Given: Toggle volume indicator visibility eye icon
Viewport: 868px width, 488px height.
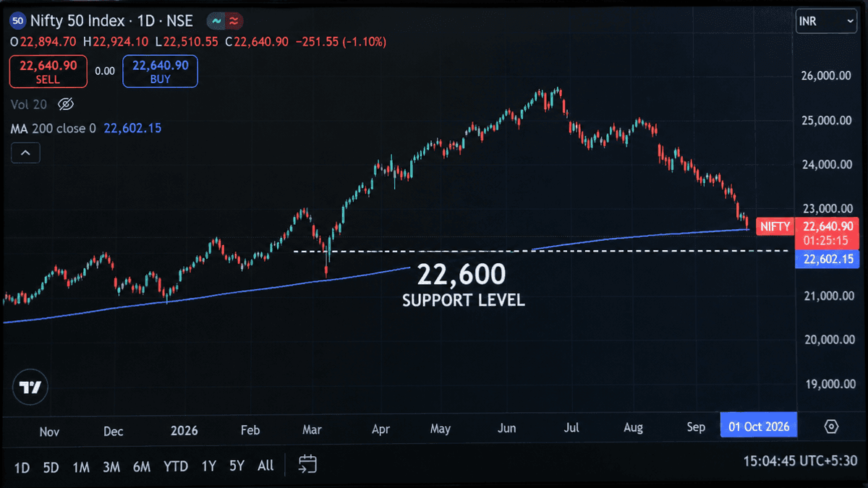Looking at the screenshot, I should [x=66, y=105].
